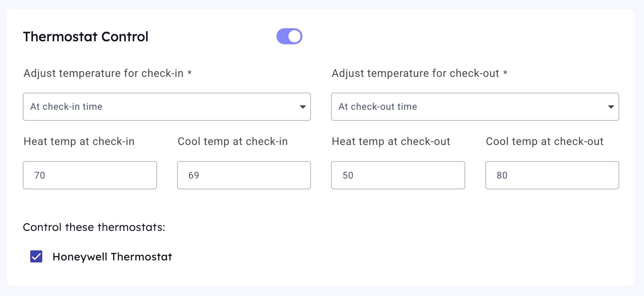Screen dimensions: 644x296
Task: Click the required asterisk beside the check-out label
Action: click(x=505, y=73)
